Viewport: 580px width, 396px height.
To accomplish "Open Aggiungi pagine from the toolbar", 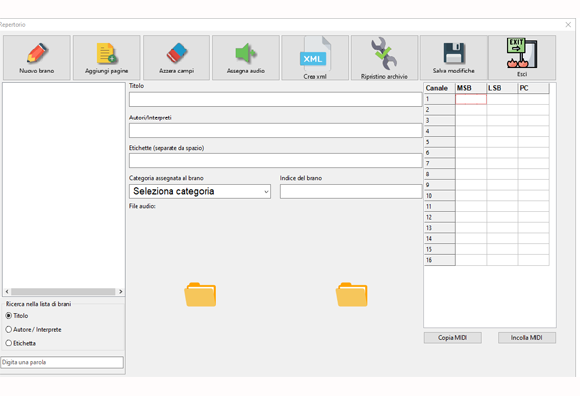I will [107, 57].
